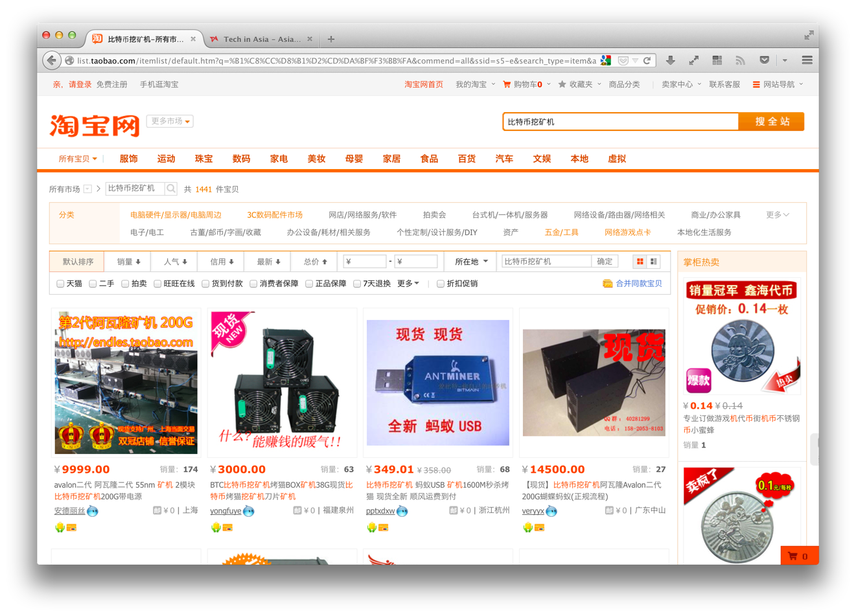Select 默认排序 sorting tab

click(78, 262)
